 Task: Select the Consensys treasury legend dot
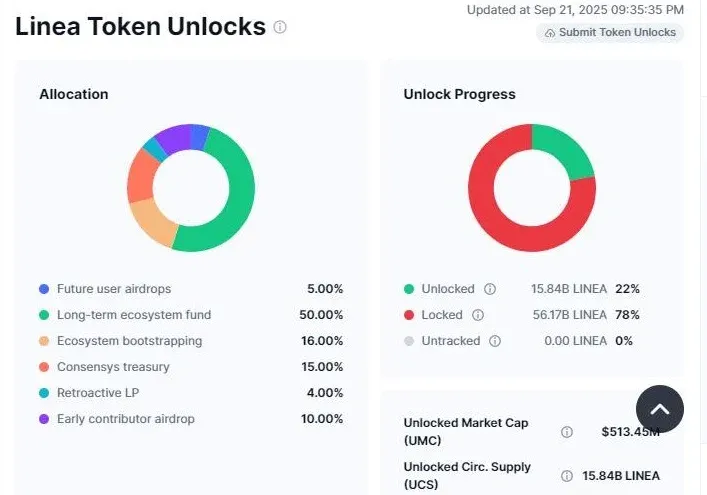point(44,367)
